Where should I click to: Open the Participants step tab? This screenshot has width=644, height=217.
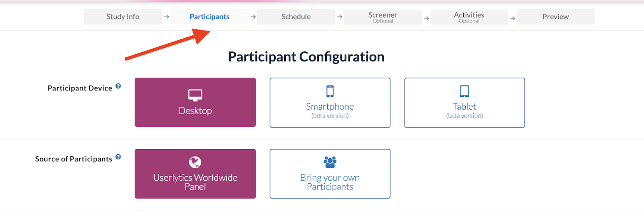click(210, 17)
